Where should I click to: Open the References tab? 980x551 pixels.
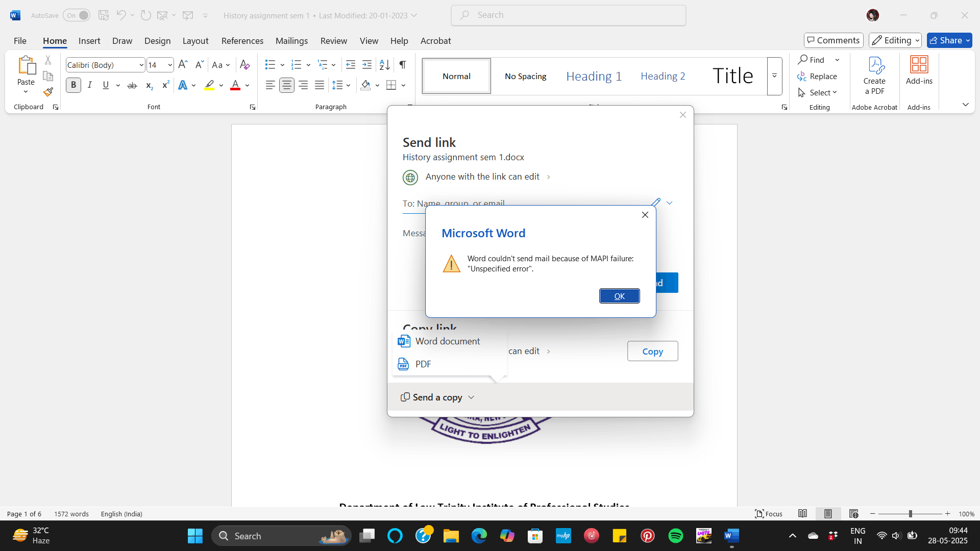tap(242, 41)
